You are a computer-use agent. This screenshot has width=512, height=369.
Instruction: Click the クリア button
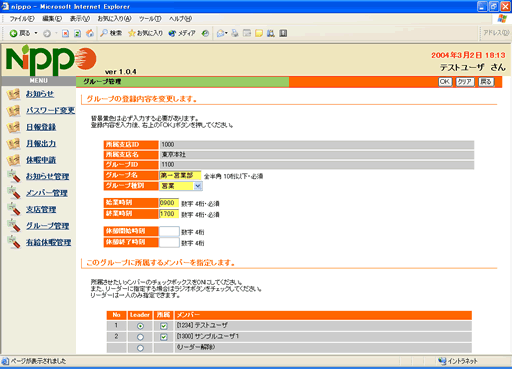click(465, 82)
